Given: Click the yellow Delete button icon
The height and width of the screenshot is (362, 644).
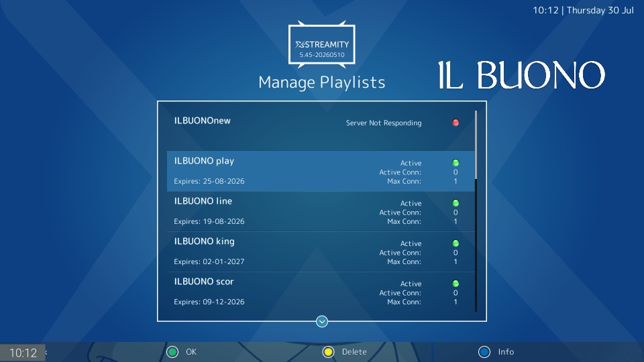Looking at the screenshot, I should pyautogui.click(x=328, y=352).
